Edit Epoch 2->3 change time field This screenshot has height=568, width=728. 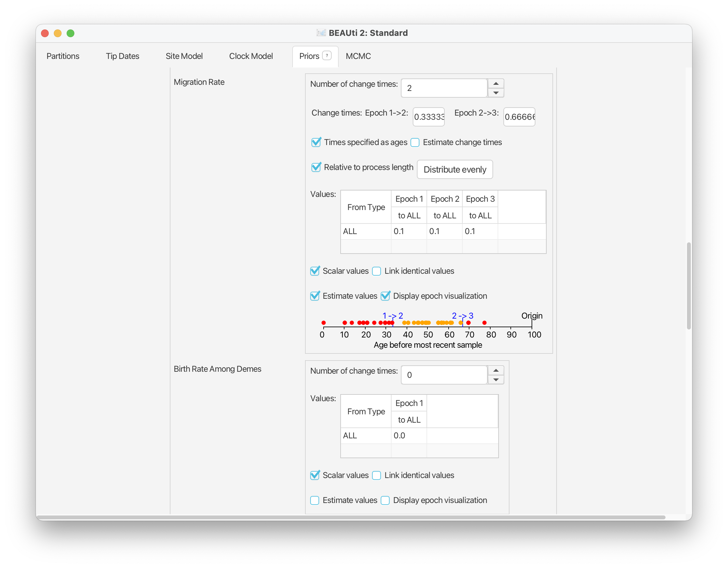519,117
